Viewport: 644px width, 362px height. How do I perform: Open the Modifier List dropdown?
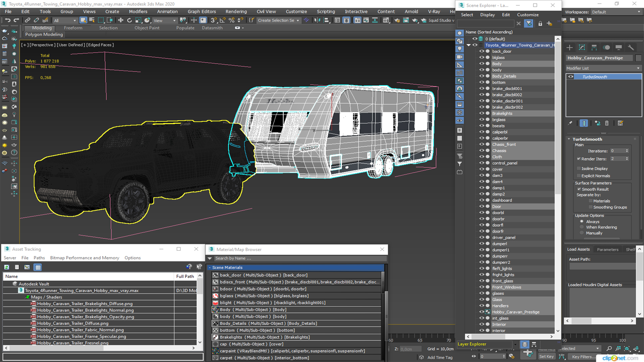(x=603, y=68)
